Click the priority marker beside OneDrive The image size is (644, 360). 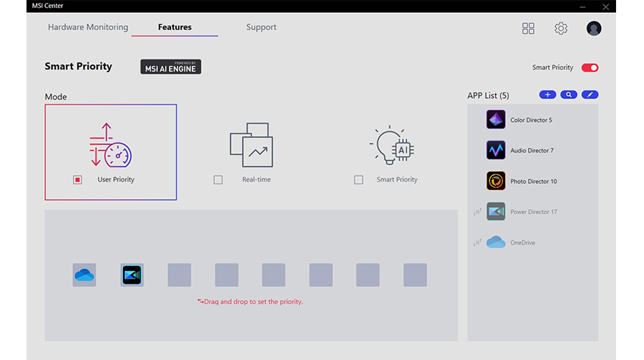tap(477, 243)
